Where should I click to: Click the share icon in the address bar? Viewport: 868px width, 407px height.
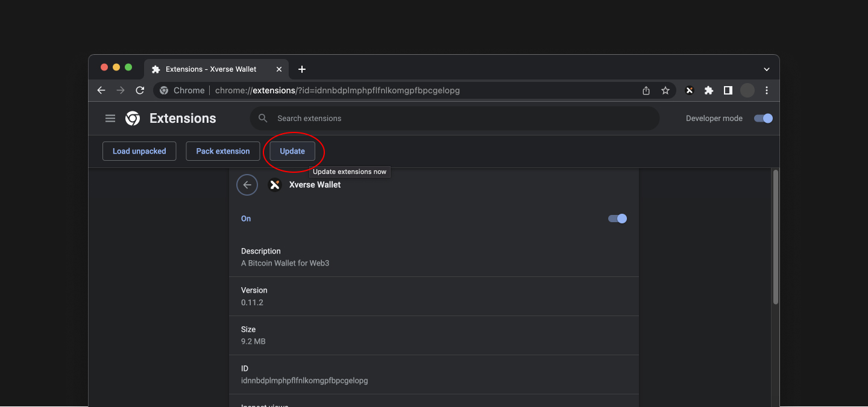(646, 90)
